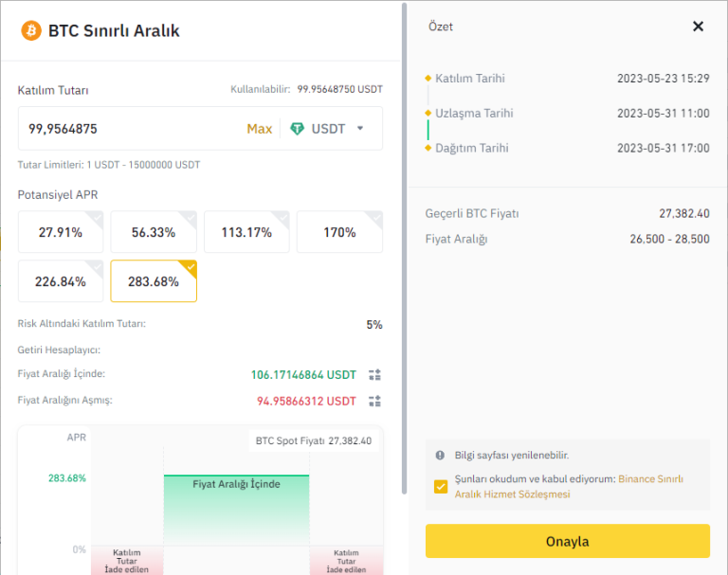
Task: Choose the 113.17% potential APR
Action: [246, 232]
